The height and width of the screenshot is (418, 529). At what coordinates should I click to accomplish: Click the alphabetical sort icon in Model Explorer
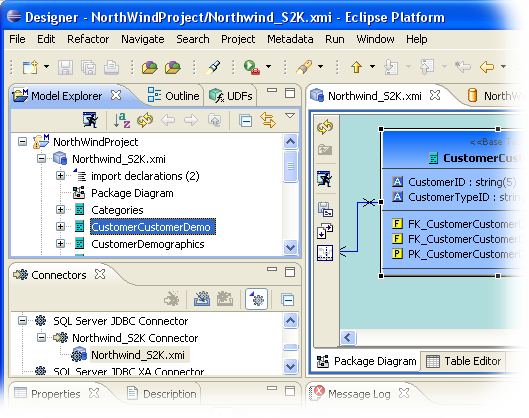tap(122, 120)
